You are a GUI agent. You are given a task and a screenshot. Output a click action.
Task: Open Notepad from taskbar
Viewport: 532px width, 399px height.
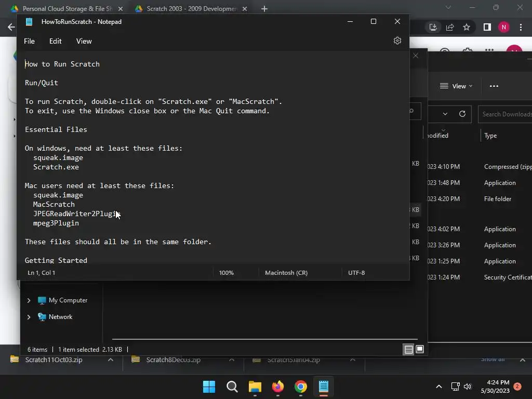point(324,387)
